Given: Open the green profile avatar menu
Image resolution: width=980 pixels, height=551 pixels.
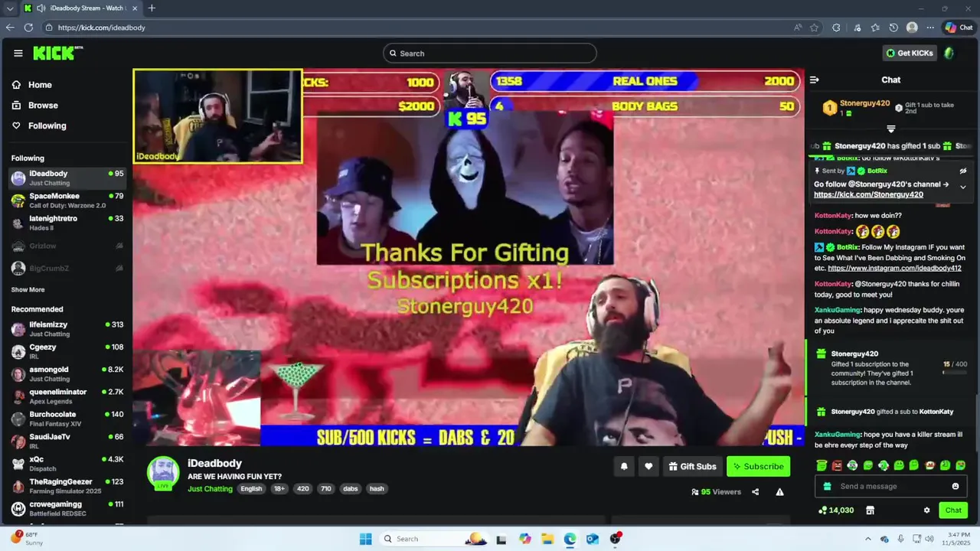Looking at the screenshot, I should 949,53.
